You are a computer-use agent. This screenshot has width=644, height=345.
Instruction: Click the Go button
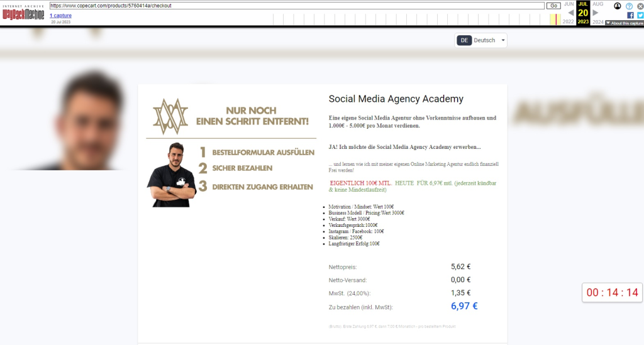[x=553, y=6]
